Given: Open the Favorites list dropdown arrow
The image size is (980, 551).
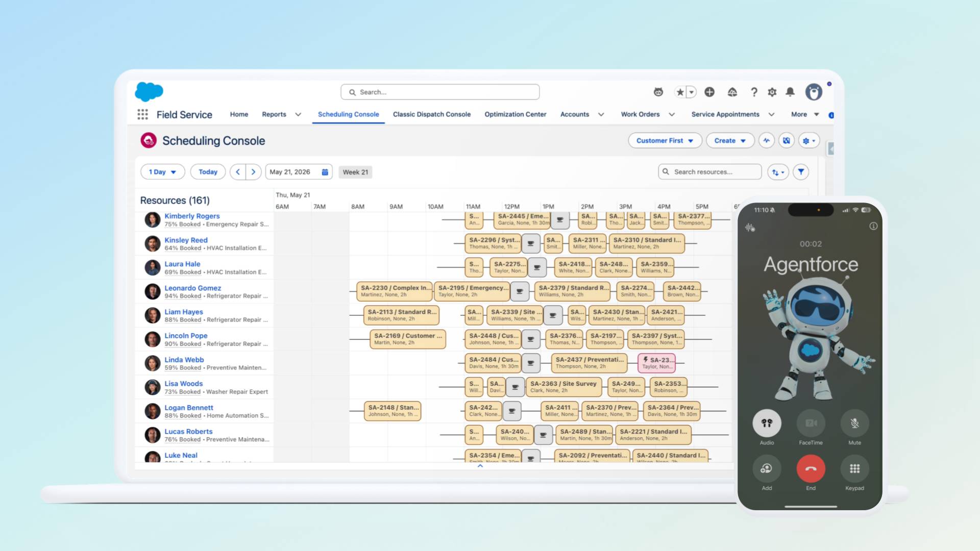Looking at the screenshot, I should (692, 92).
